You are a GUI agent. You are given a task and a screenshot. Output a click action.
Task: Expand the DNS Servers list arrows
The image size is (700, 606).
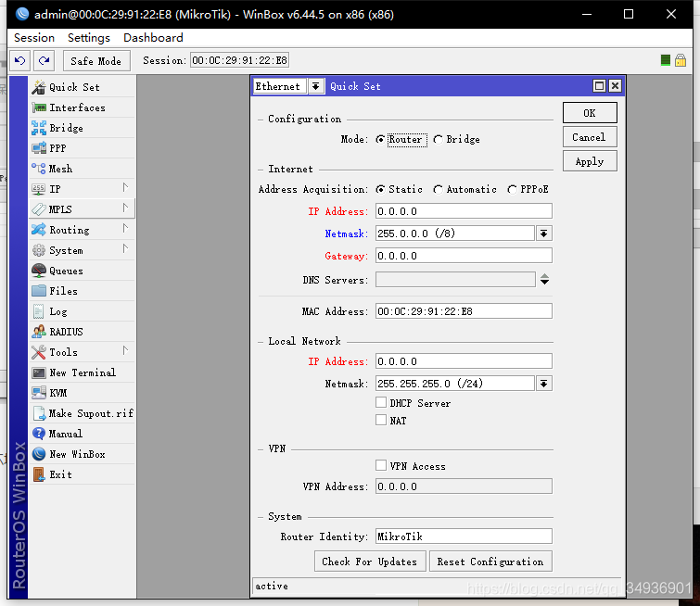click(544, 280)
